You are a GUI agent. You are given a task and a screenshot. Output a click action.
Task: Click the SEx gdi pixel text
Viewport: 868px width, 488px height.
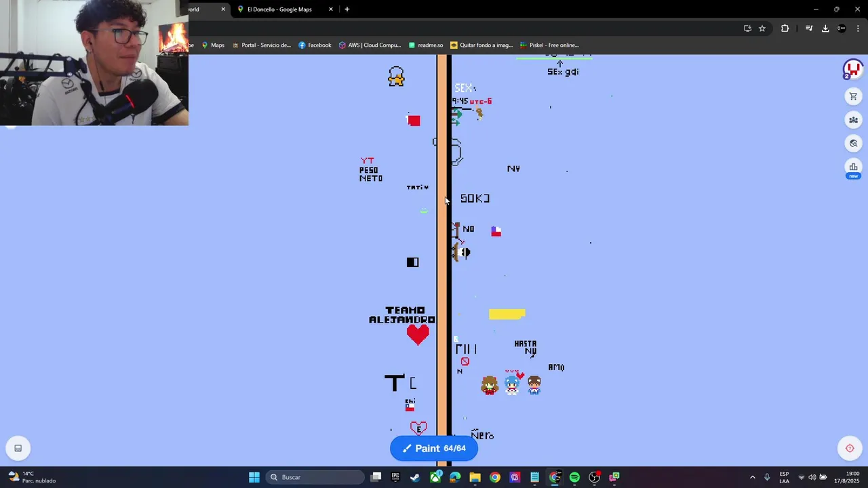click(x=563, y=72)
